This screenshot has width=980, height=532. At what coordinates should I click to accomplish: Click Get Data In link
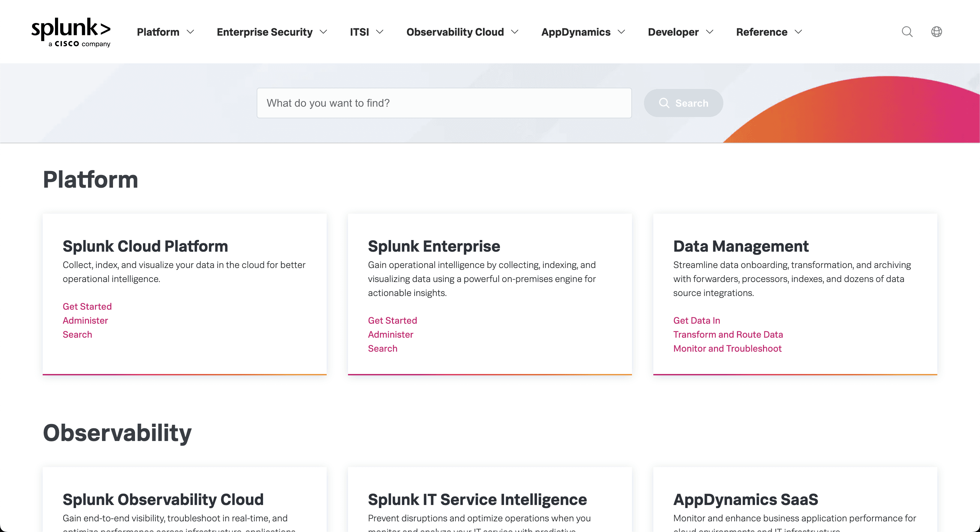pos(696,320)
